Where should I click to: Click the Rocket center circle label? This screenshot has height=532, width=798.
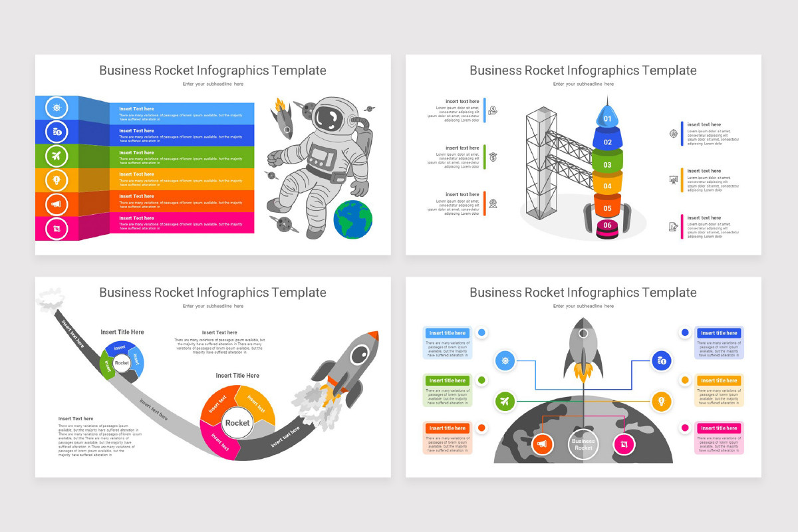238,423
